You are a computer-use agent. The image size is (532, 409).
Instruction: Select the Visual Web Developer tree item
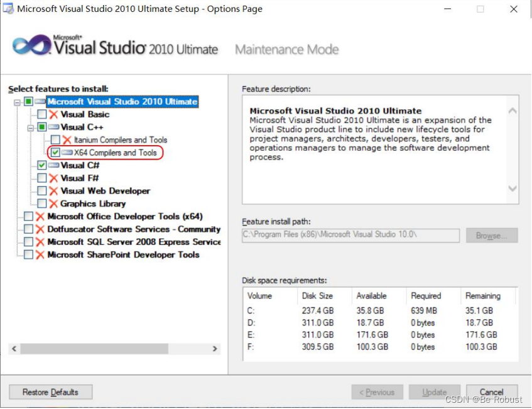(105, 191)
